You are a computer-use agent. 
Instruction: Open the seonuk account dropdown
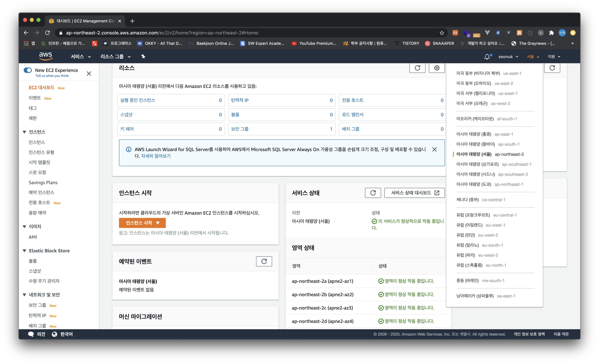[x=508, y=57]
